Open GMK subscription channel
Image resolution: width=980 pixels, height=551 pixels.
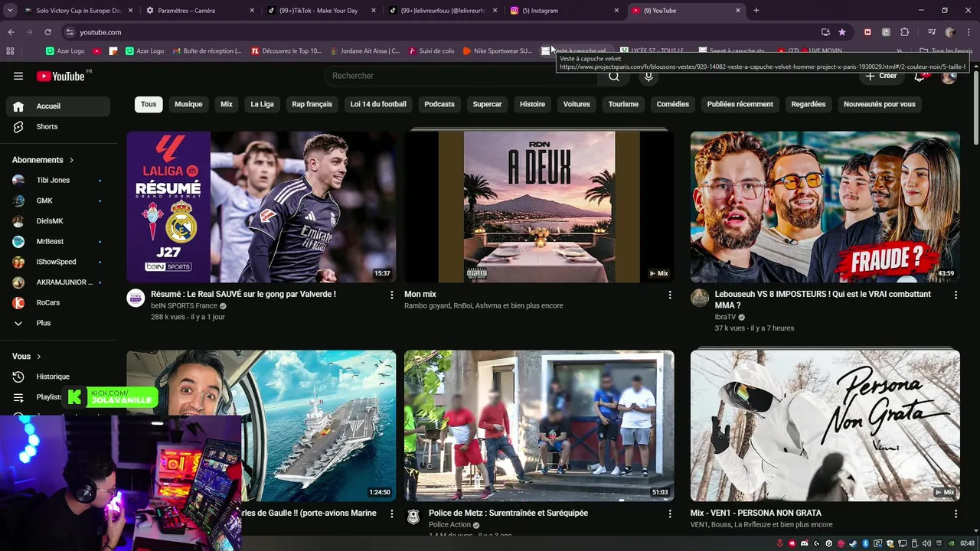coord(58,201)
